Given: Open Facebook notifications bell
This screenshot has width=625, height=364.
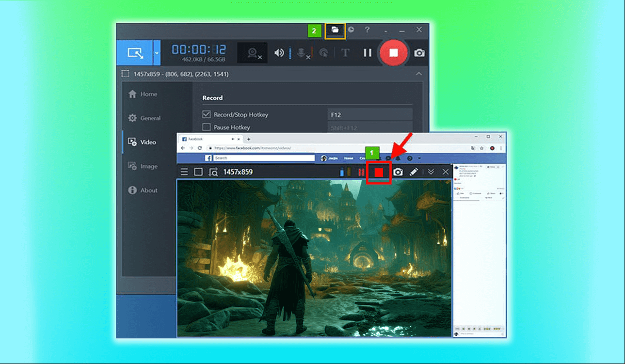Looking at the screenshot, I should coord(398,158).
